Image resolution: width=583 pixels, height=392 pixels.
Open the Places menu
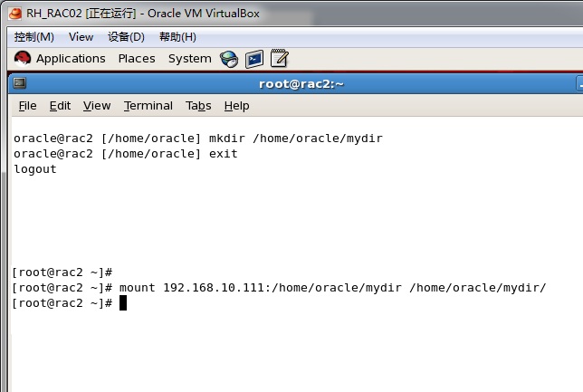pyautogui.click(x=137, y=58)
